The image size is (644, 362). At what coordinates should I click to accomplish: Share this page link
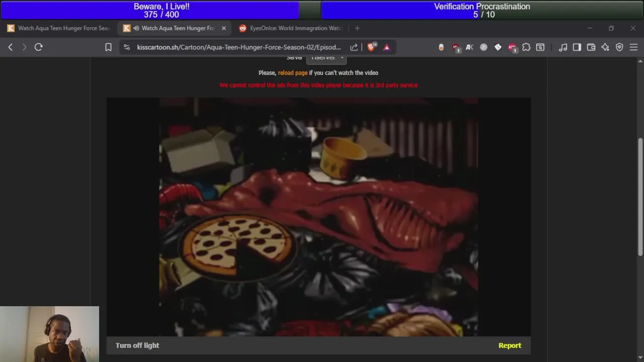point(354,47)
